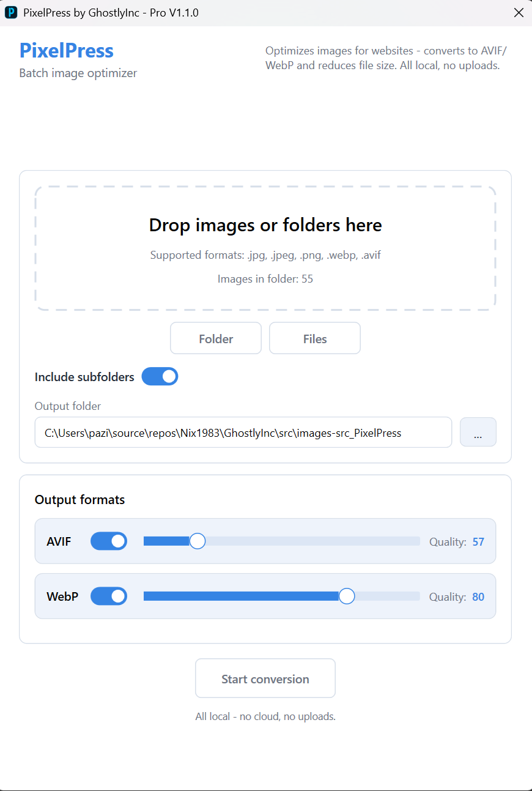This screenshot has height=791, width=532.
Task: Click the PixelPress heading text
Action: point(67,50)
